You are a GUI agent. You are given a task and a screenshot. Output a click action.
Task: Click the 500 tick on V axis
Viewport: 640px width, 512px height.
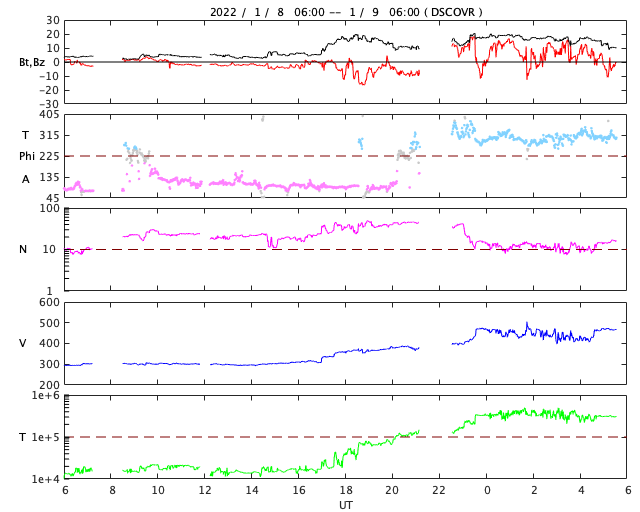(x=49, y=323)
